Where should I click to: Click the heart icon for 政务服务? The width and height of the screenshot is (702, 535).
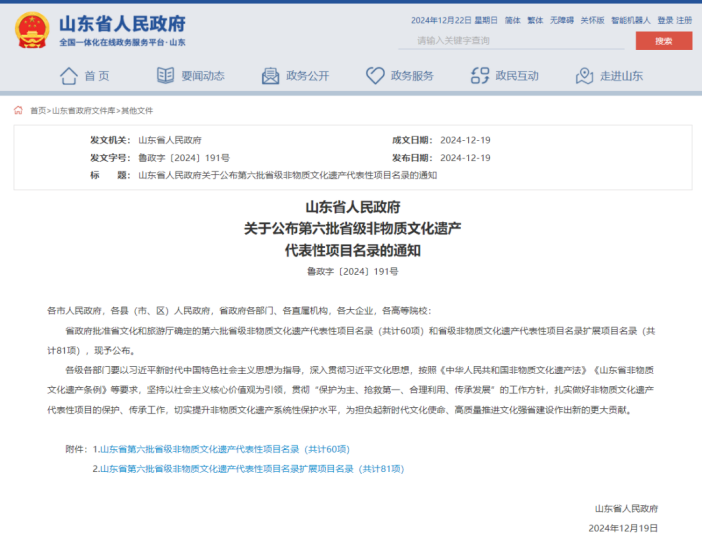tap(375, 76)
